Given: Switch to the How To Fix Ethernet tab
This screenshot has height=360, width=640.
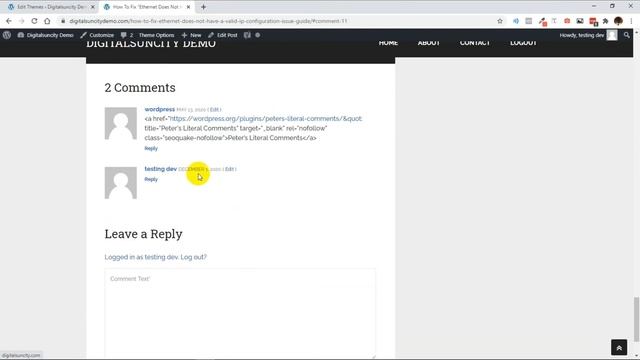Looking at the screenshot, I should tap(146, 7).
